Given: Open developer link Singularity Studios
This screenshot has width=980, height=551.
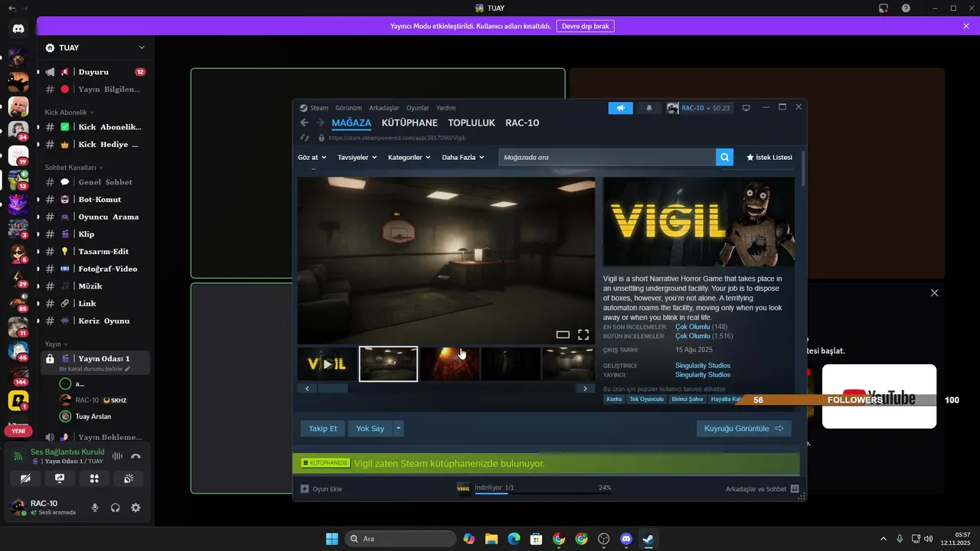Looking at the screenshot, I should (x=703, y=366).
